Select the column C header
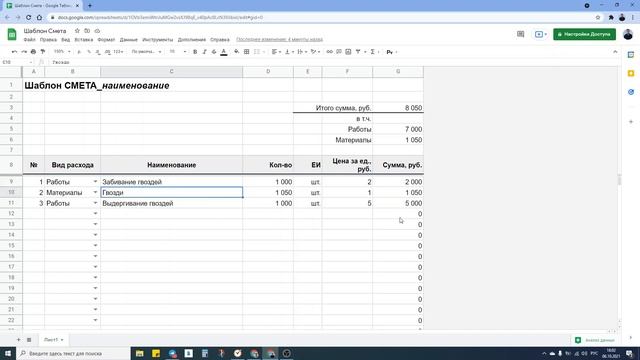Screen dimensions: 640x360 pyautogui.click(x=171, y=71)
